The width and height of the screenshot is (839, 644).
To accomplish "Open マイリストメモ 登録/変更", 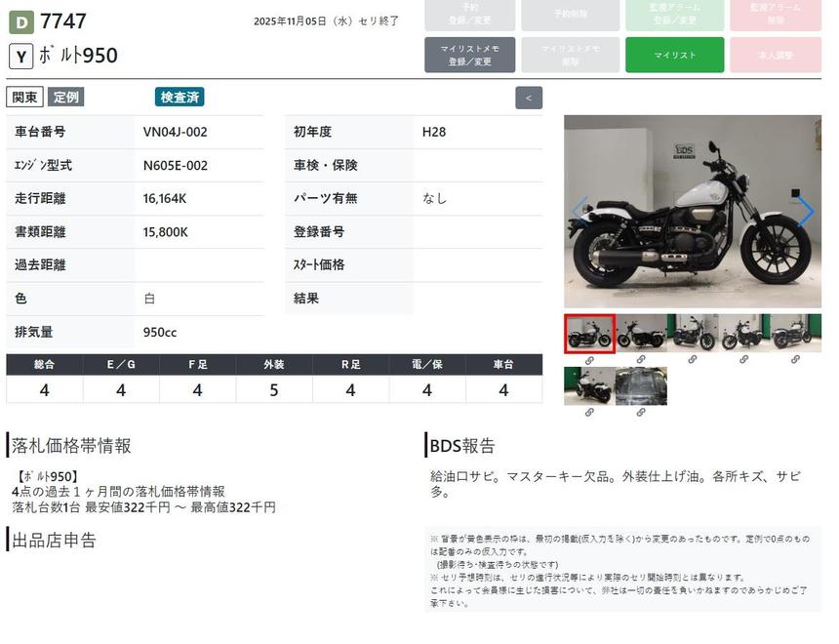I will (x=469, y=56).
